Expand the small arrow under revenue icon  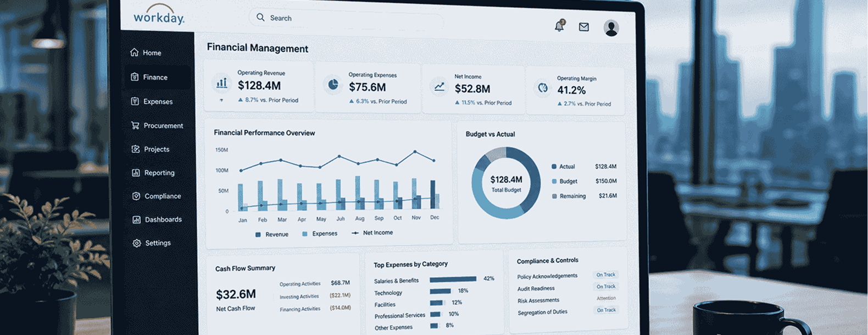click(x=221, y=100)
